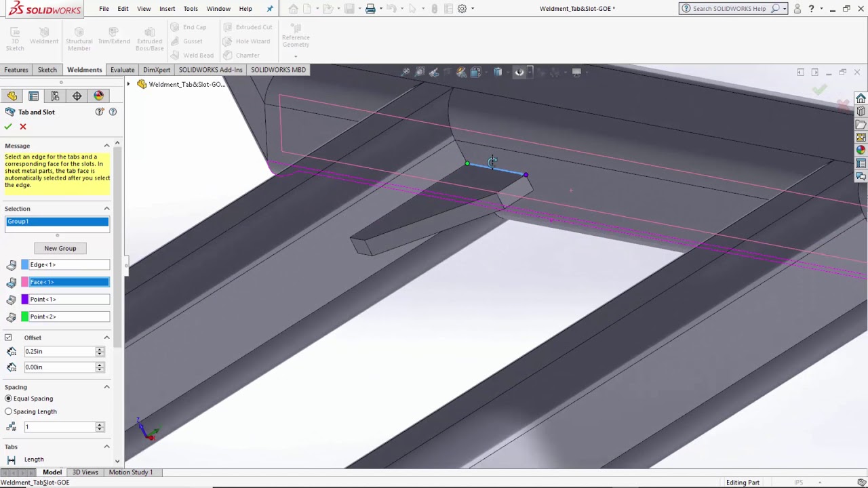Click the New Group button

[60, 248]
